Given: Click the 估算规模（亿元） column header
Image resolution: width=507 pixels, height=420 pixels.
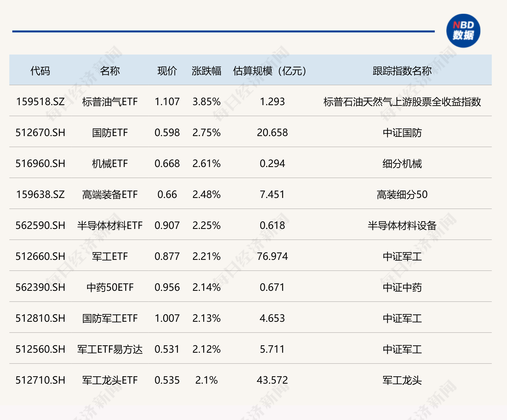Looking at the screenshot, I should point(270,71).
